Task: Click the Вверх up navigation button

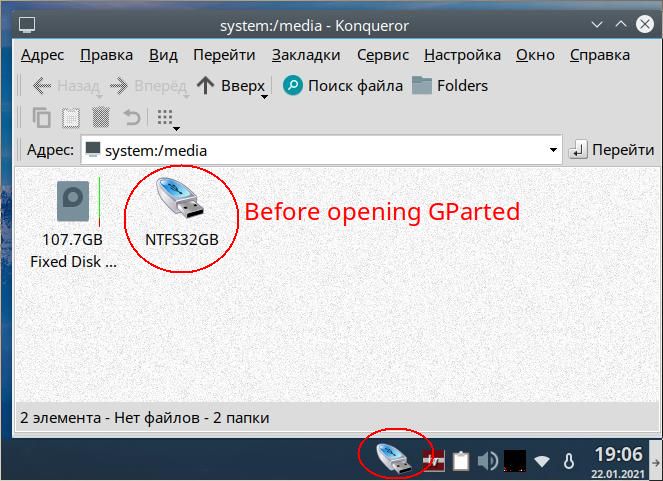Action: [231, 86]
